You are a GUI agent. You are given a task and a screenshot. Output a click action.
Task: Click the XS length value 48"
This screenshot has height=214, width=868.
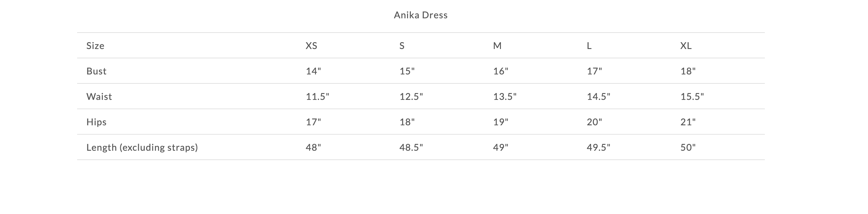pyautogui.click(x=313, y=148)
